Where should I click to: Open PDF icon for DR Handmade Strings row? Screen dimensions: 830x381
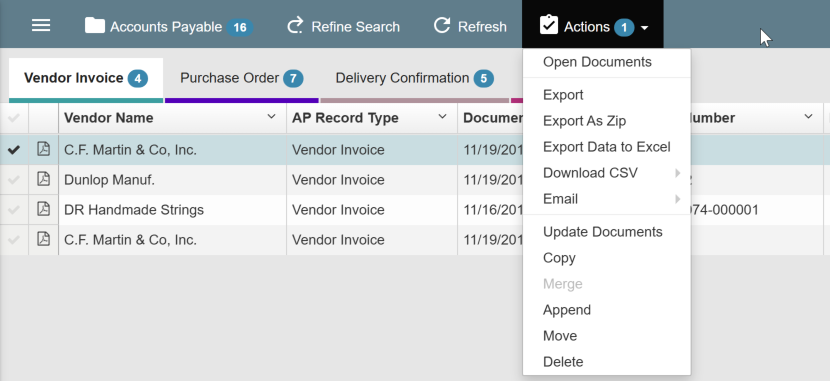pos(43,209)
